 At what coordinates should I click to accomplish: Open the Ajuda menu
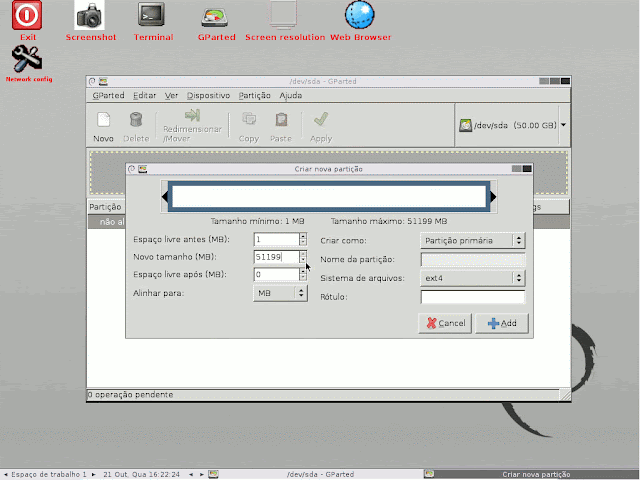tap(291, 96)
